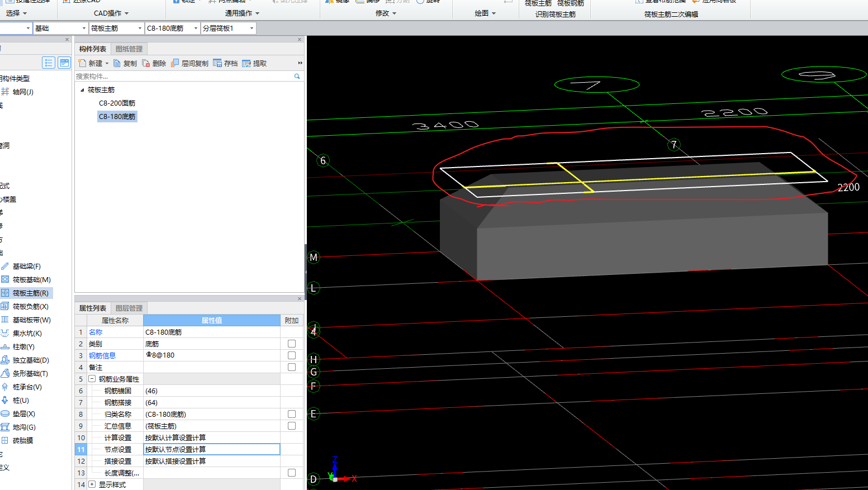Viewport: 868px width, 490px height.
Task: Click the 提取 (extract) icon
Action: click(246, 63)
